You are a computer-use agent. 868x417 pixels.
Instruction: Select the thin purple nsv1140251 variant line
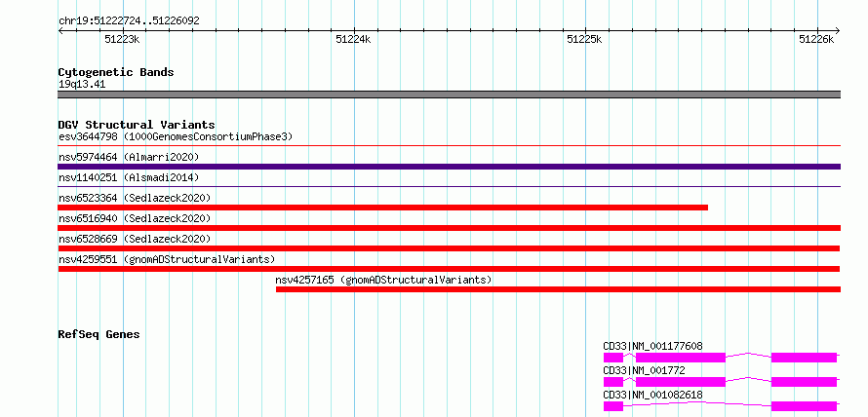click(449, 187)
